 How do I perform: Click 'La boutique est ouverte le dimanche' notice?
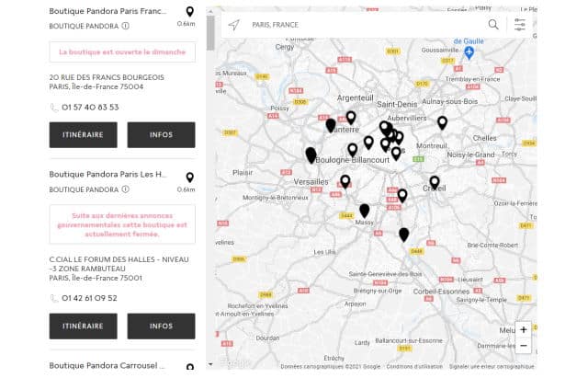coord(122,52)
